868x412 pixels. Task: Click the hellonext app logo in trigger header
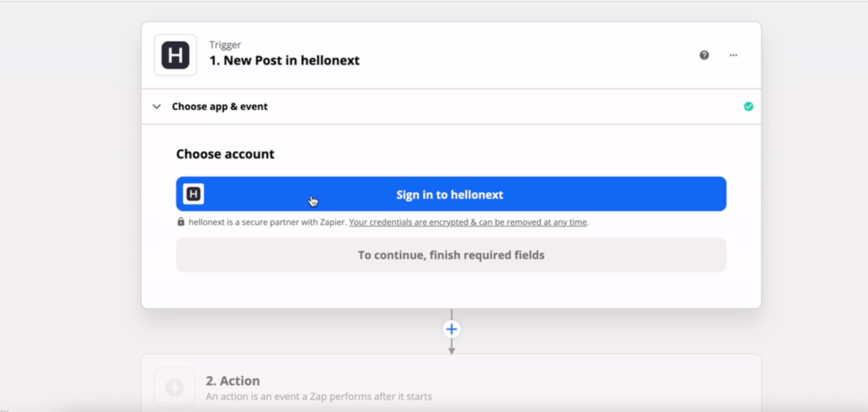click(x=175, y=55)
